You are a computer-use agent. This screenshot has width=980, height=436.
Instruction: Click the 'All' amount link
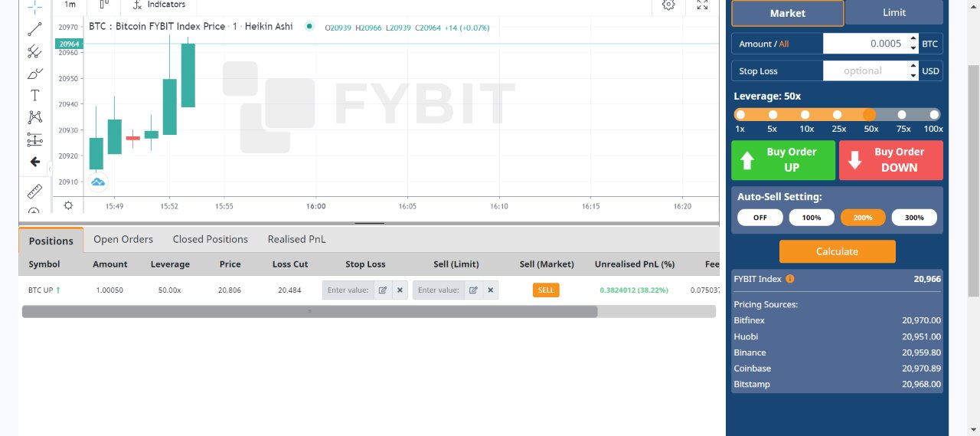point(784,44)
